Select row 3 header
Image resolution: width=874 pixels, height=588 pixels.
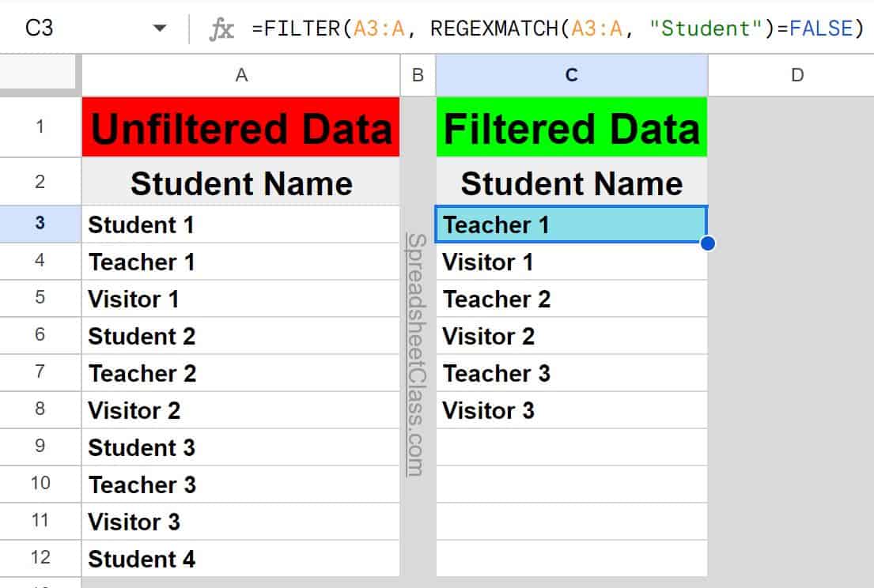tap(40, 224)
